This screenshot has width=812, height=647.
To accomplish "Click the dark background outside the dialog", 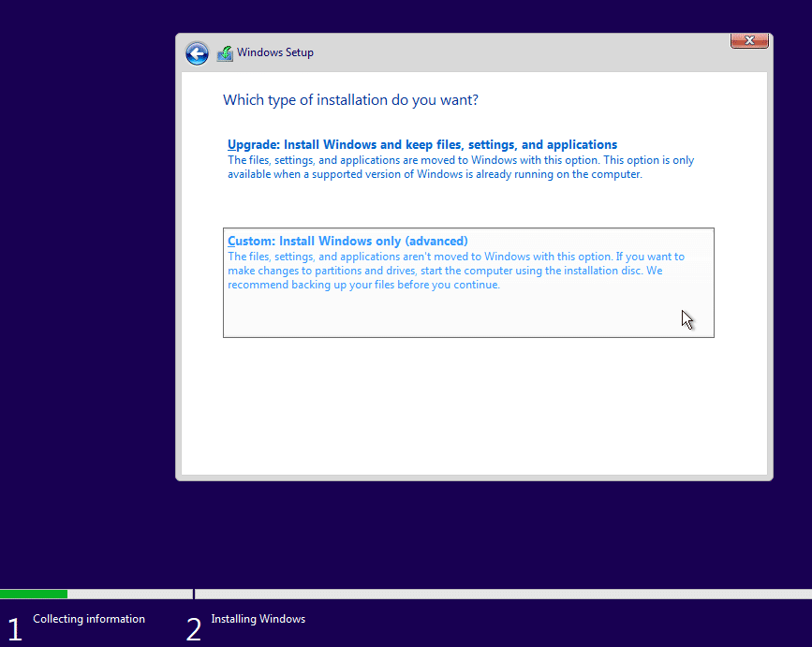I will (x=84, y=281).
